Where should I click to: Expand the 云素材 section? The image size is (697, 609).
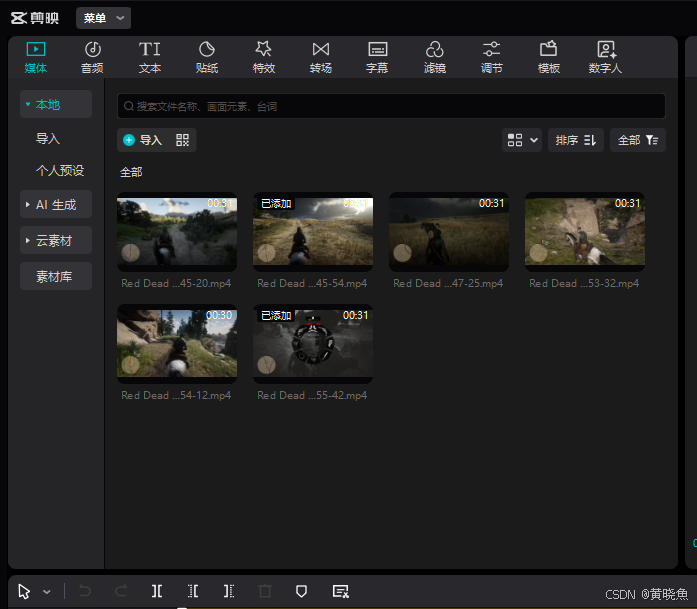coord(56,240)
